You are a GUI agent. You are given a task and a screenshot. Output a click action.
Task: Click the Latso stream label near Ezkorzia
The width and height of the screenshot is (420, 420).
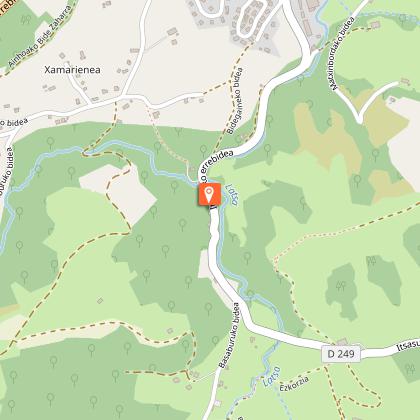click(x=272, y=377)
